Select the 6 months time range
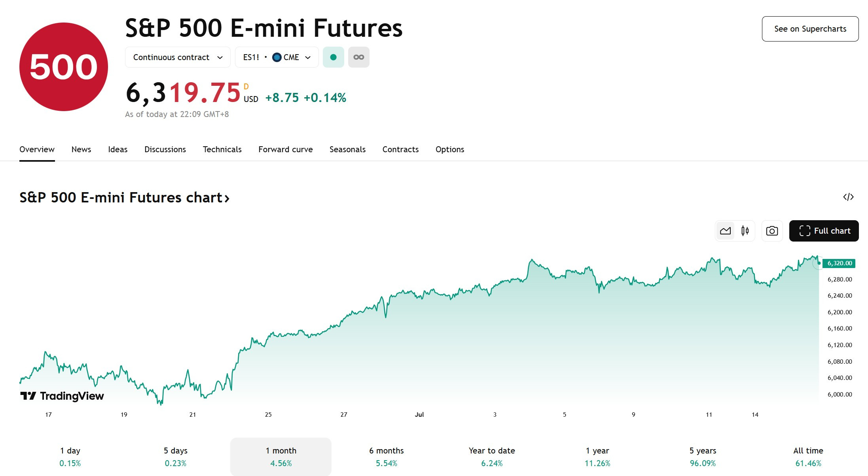The width and height of the screenshot is (868, 476). pos(387,457)
